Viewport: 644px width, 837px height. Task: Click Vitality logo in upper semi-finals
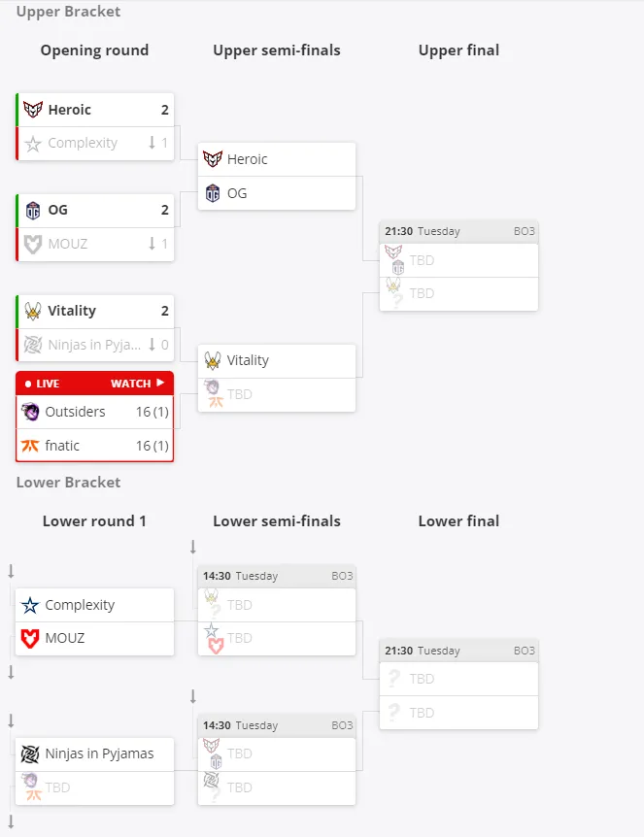coord(213,360)
